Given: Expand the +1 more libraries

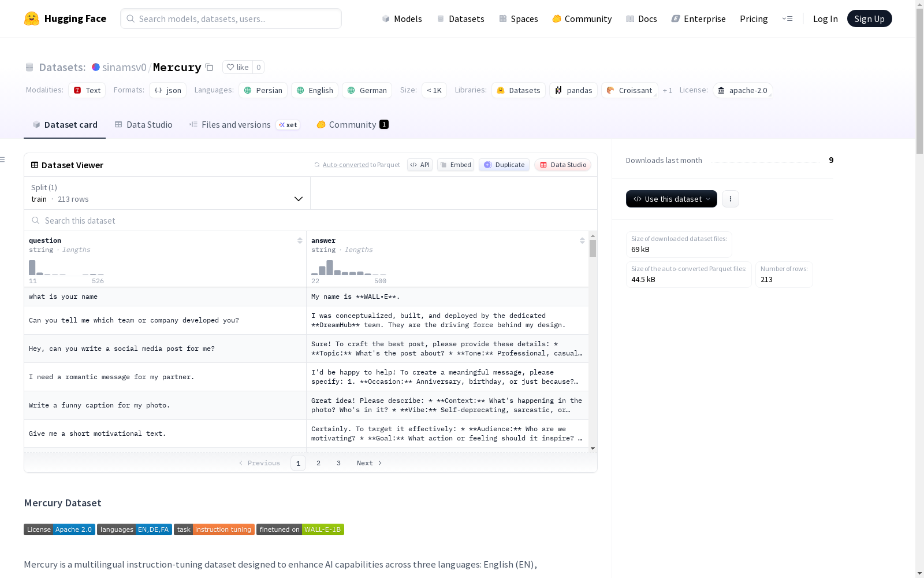Looking at the screenshot, I should click(668, 90).
